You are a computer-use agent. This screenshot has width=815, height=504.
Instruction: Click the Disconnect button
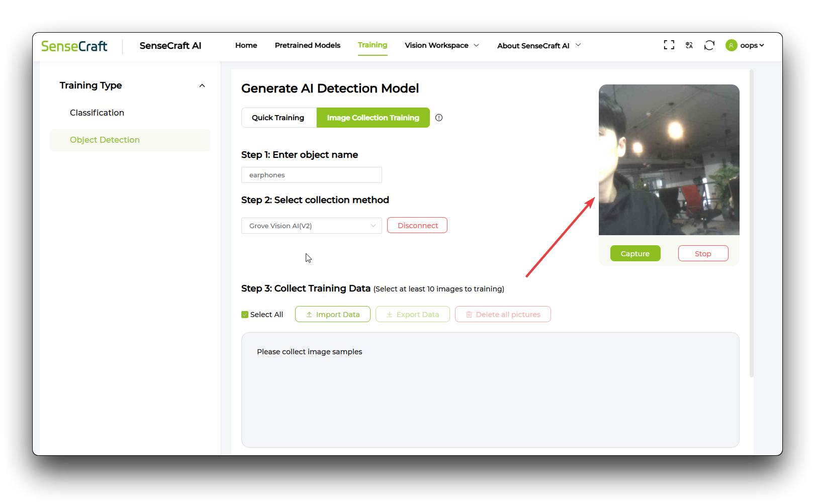coord(417,225)
